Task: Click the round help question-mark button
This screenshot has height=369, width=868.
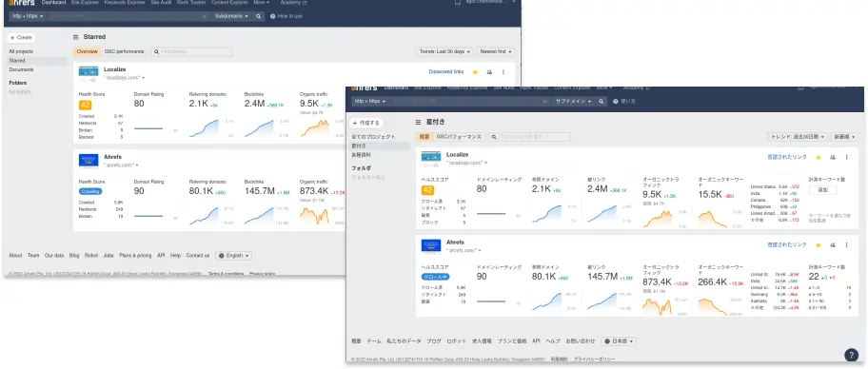Action: [852, 355]
